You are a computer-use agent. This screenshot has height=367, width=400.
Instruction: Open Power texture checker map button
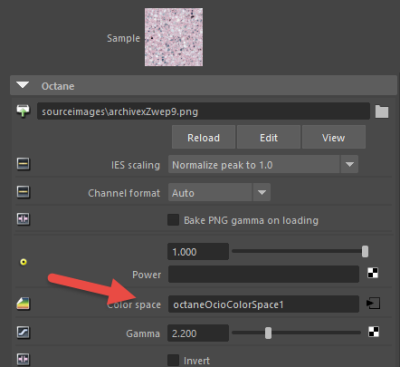[x=373, y=273]
